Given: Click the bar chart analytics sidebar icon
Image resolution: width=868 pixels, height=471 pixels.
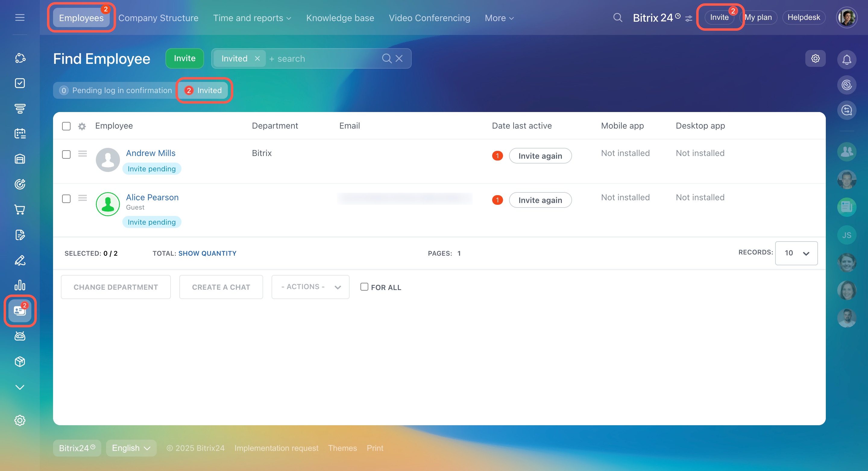Looking at the screenshot, I should point(20,285).
